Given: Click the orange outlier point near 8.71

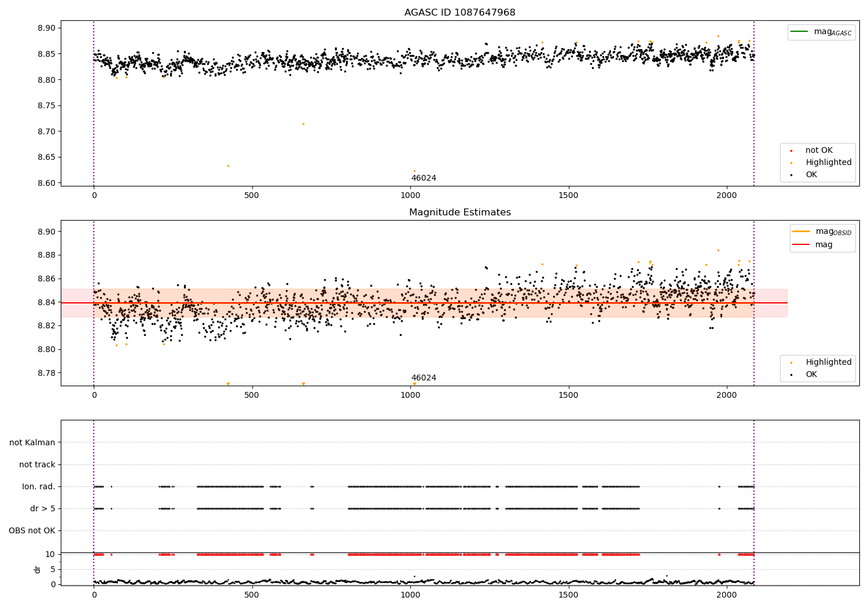Looking at the screenshot, I should tap(303, 124).
